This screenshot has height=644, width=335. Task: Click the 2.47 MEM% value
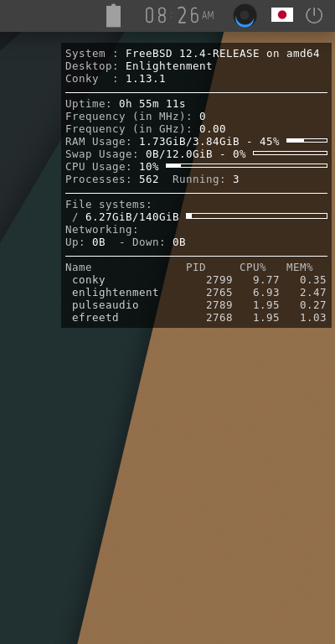pos(313,293)
